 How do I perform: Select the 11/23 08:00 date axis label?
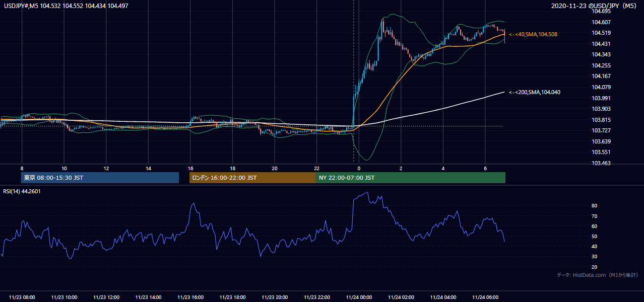coord(22,297)
